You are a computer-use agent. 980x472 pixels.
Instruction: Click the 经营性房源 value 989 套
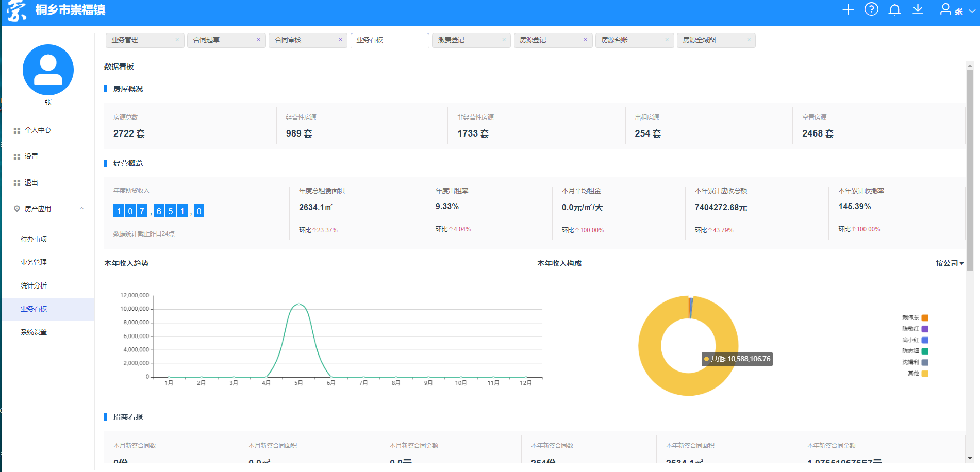click(x=299, y=133)
